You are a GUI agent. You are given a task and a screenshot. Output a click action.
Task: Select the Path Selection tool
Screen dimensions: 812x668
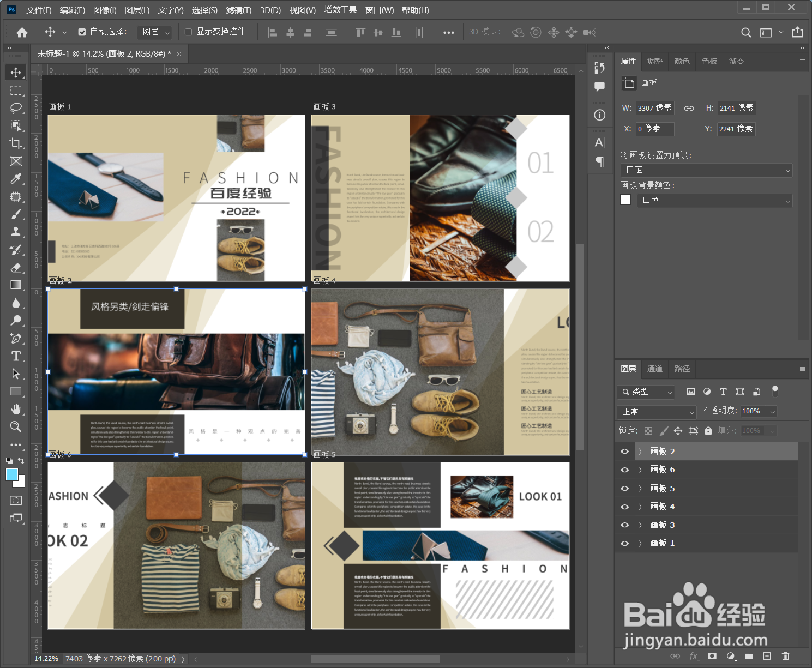click(x=16, y=374)
